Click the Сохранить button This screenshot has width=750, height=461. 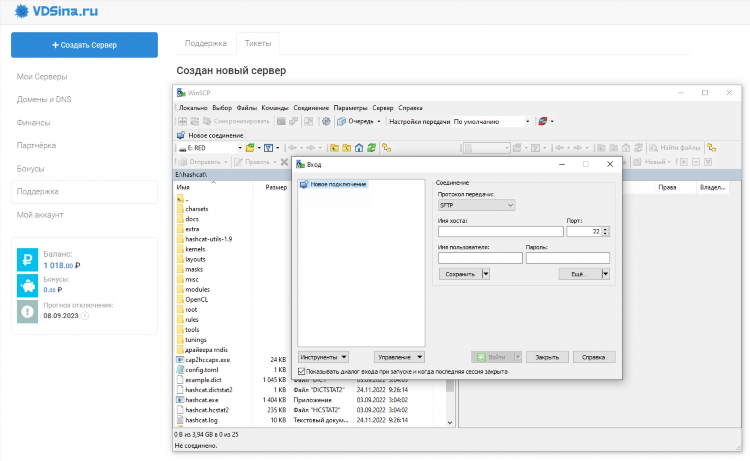click(460, 274)
